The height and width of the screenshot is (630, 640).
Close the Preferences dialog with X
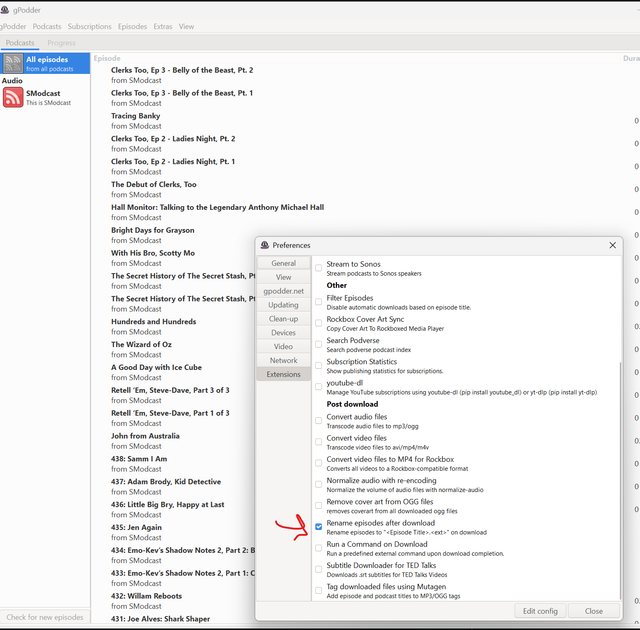612,245
